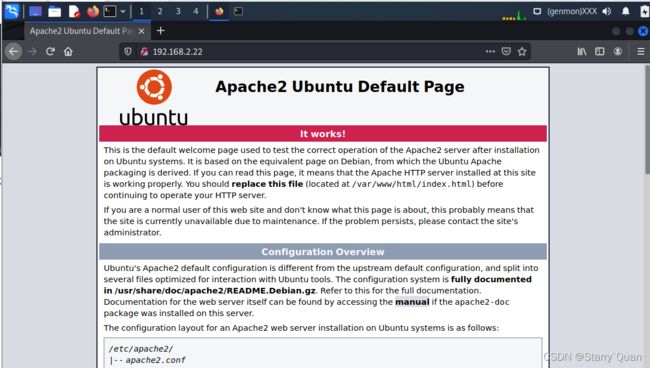This screenshot has height=368, width=650.
Task: Click the show desktop panel icon
Action: (x=35, y=12)
